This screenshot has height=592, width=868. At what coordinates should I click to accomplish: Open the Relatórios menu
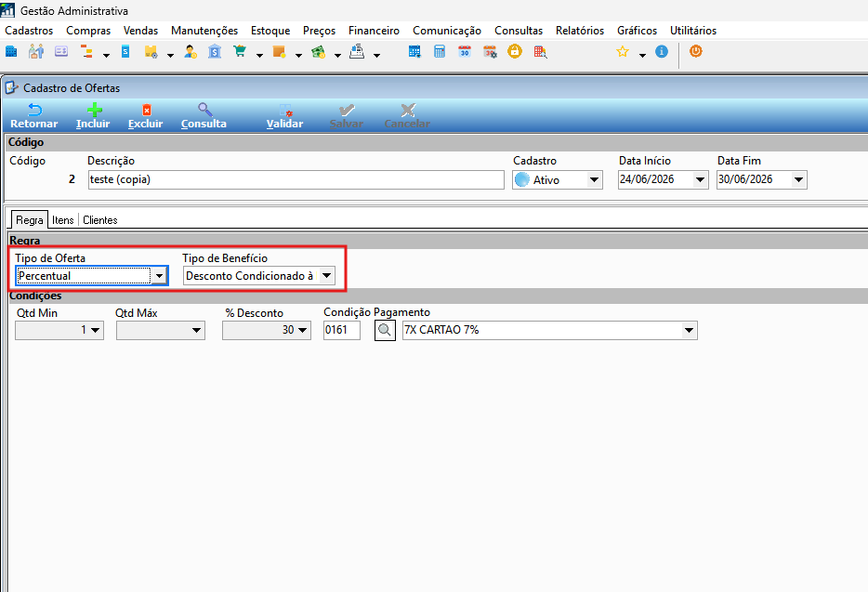coord(580,31)
